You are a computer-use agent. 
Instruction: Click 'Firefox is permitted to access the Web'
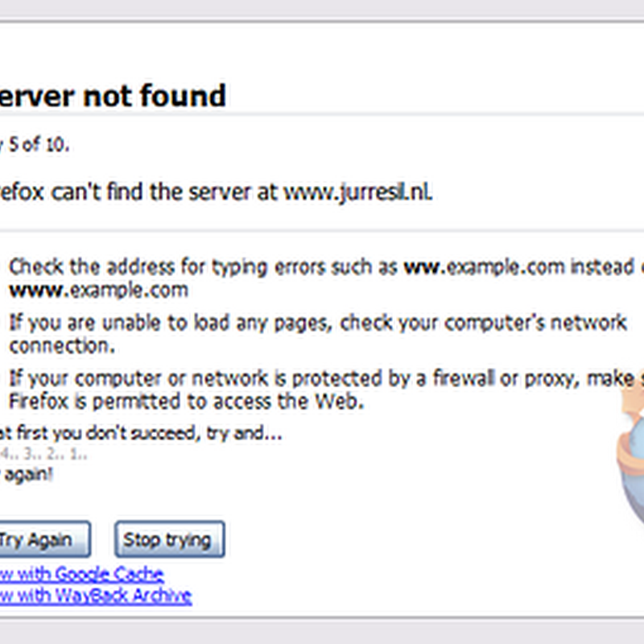(186, 401)
